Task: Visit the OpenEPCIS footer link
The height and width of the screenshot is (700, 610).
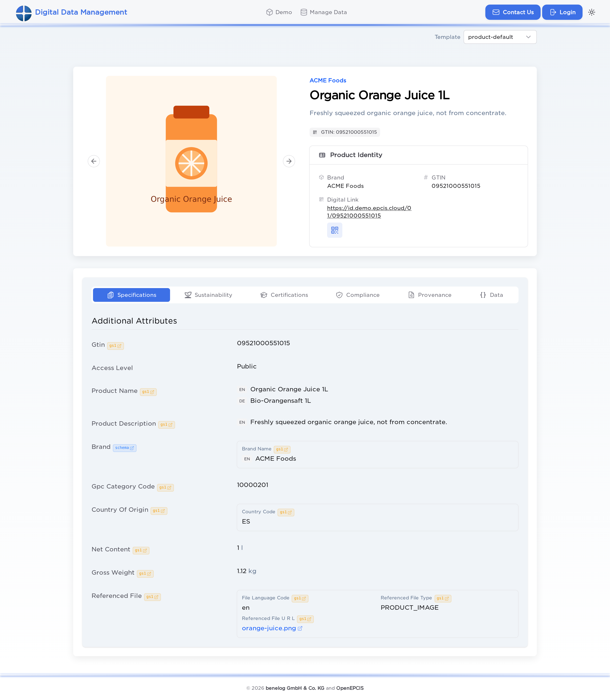Action: click(x=350, y=688)
